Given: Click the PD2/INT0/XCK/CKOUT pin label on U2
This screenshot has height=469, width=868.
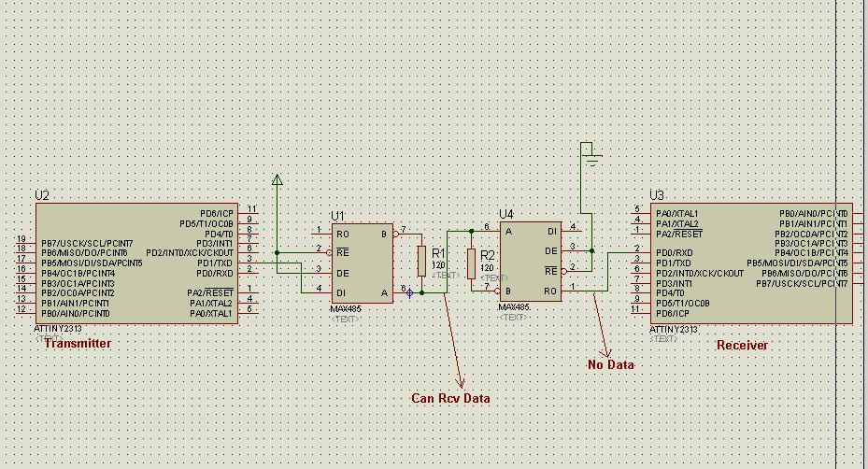Looking at the screenshot, I should click(190, 253).
